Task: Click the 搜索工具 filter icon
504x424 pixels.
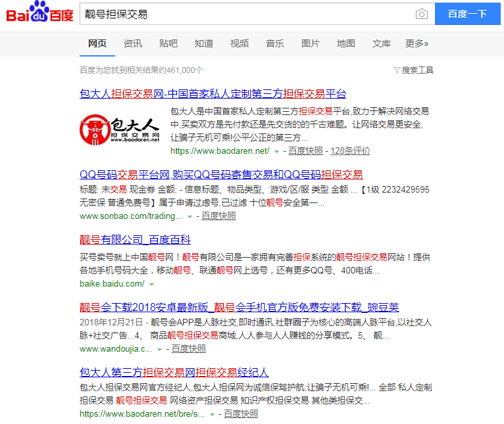Action: coord(397,70)
